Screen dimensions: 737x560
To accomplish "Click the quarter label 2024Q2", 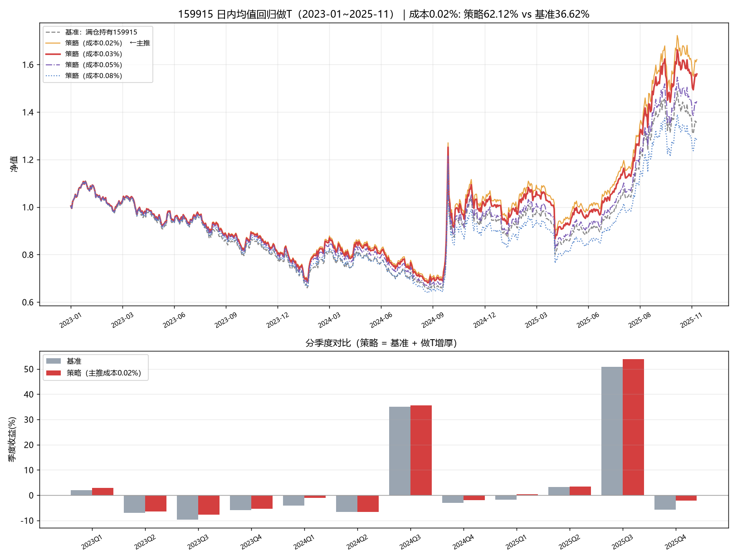I will coord(357,542).
